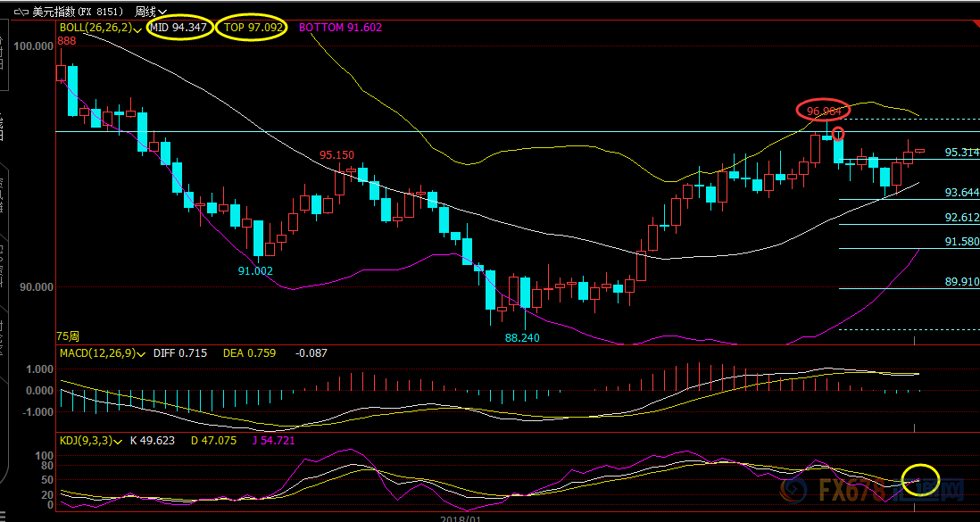This screenshot has height=522, width=980.
Task: Select the 96.984 high price marker
Action: [824, 112]
